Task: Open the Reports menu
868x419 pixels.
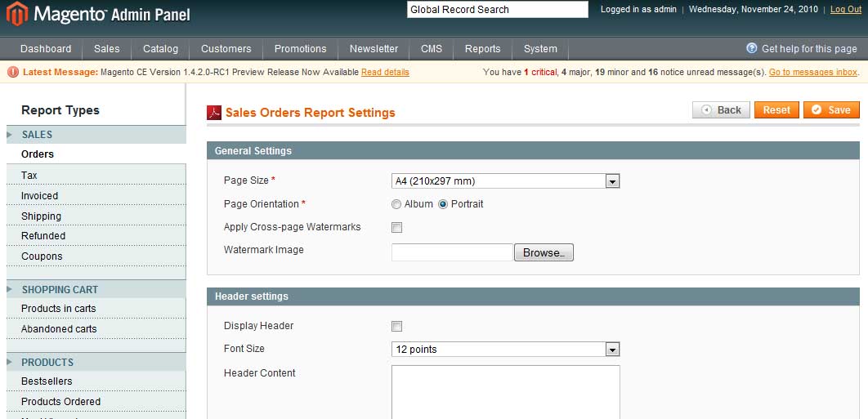Action: [x=482, y=49]
